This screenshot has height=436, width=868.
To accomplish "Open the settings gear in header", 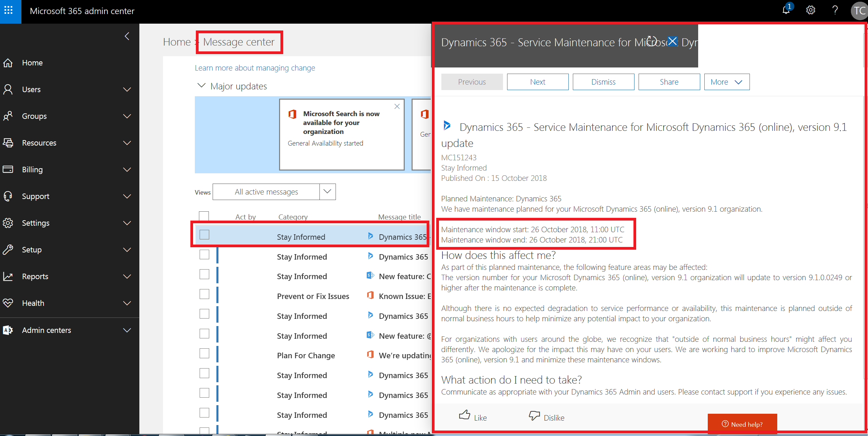I will coord(810,10).
